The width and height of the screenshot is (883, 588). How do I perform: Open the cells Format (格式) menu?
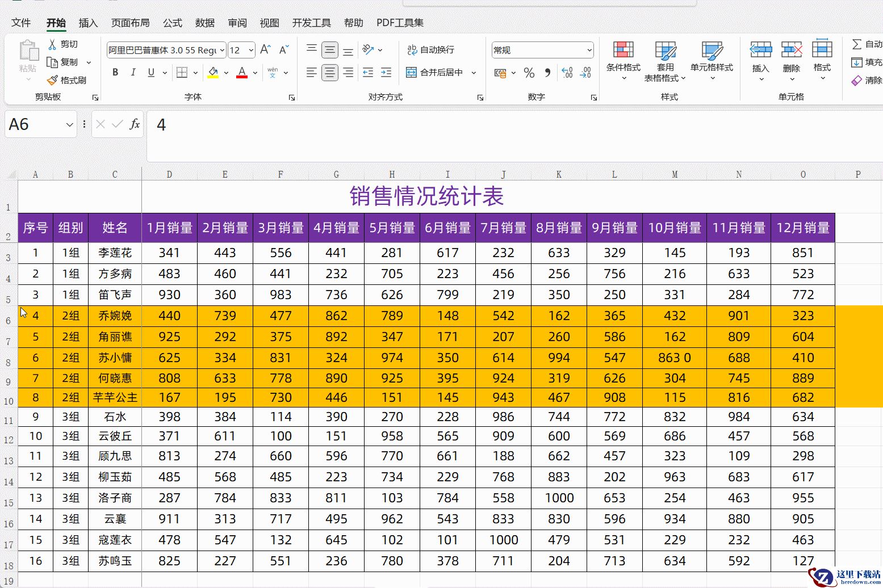click(822, 61)
